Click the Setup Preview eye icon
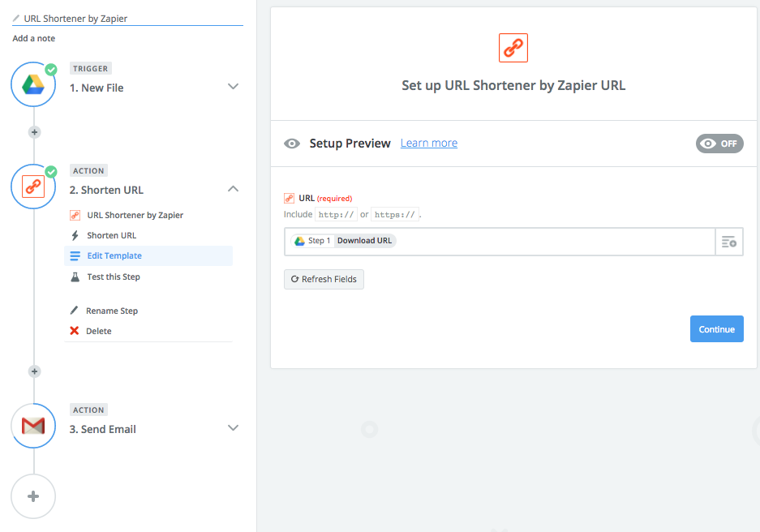 point(292,144)
